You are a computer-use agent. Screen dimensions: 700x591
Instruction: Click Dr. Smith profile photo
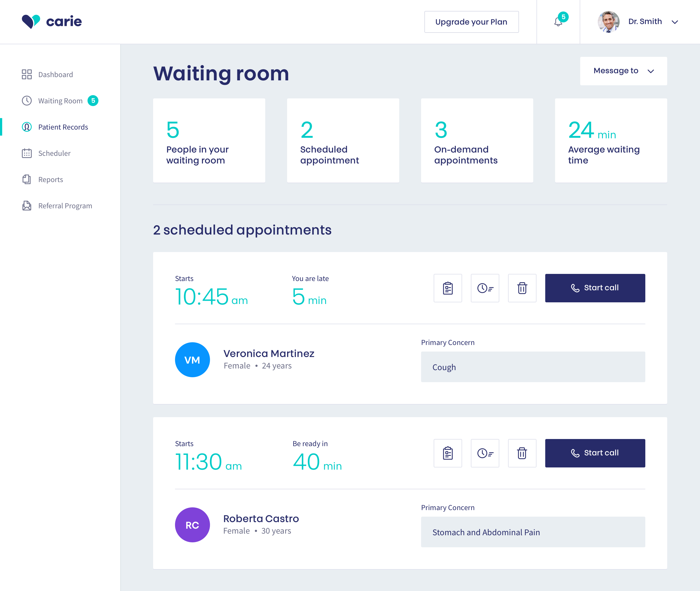click(x=608, y=22)
